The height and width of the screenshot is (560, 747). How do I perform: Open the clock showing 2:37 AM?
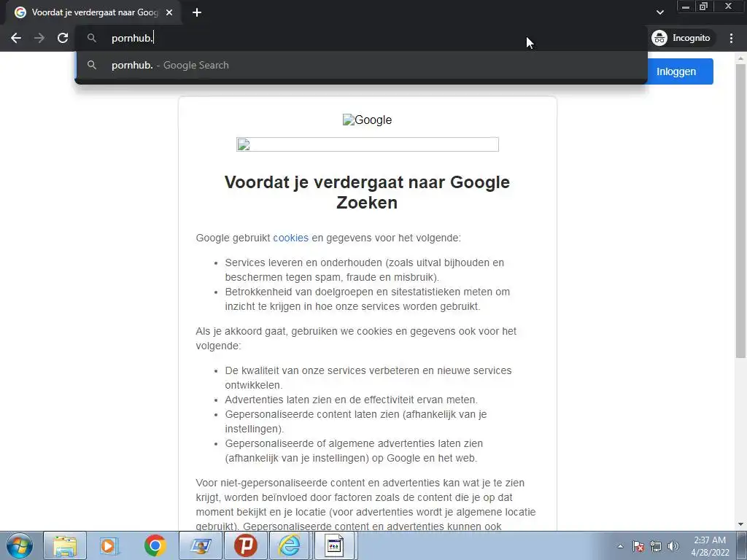710,546
